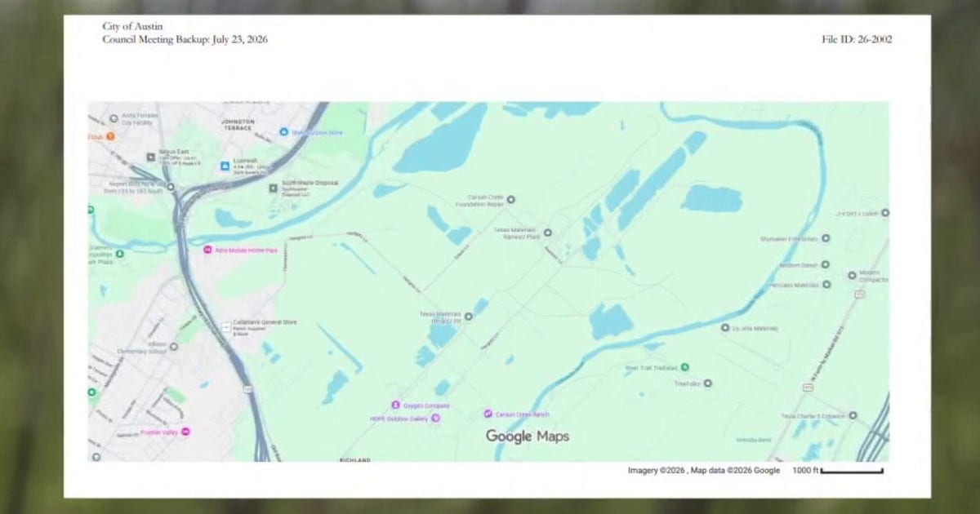Select the Modern Compactor pin at the map edge
This screenshot has height=514, width=980.
[x=852, y=275]
